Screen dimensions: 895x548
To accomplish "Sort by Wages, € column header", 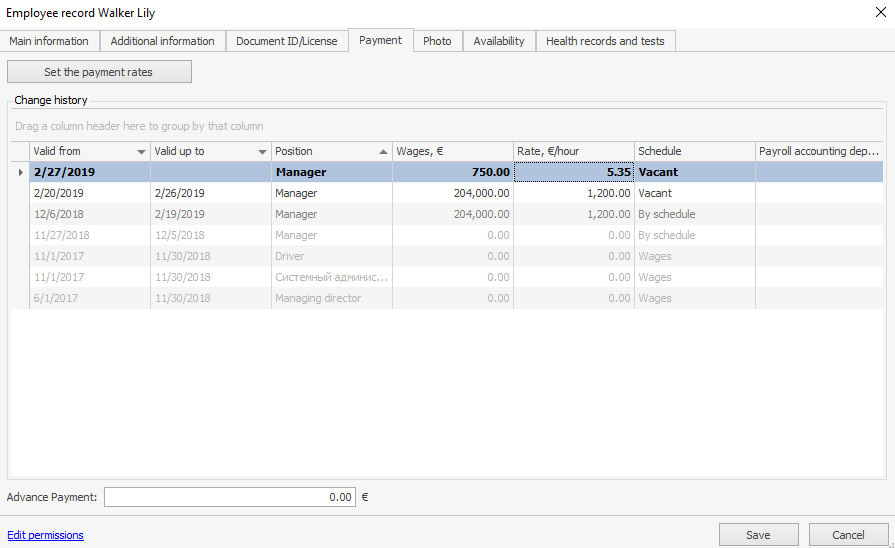I will point(452,151).
